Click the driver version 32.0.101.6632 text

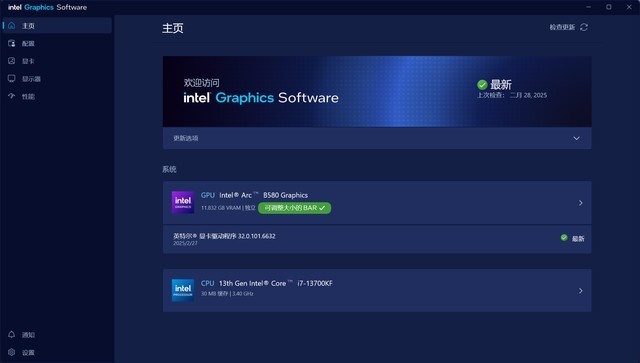click(x=257, y=236)
